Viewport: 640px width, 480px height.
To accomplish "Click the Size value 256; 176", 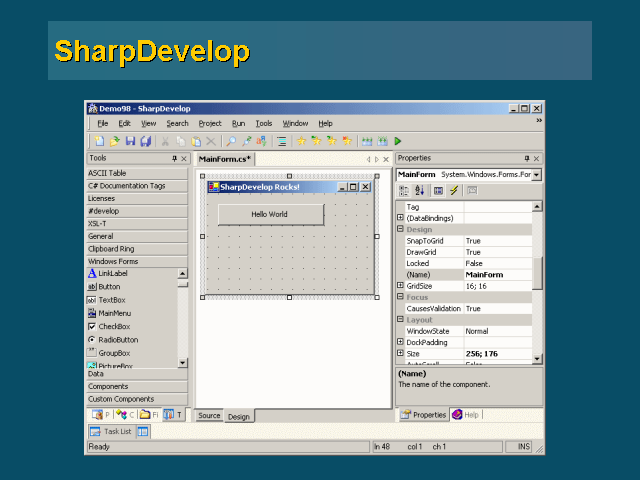I will (498, 353).
